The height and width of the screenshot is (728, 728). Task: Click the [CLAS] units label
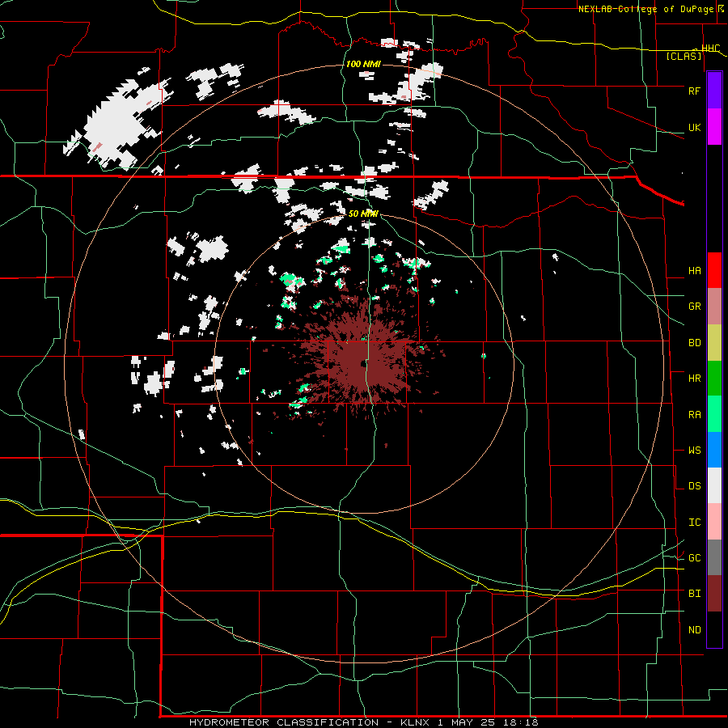[x=684, y=56]
